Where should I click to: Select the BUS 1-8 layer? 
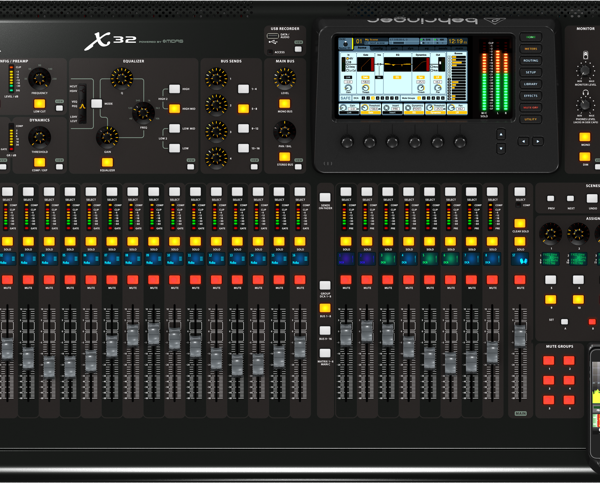[325, 308]
